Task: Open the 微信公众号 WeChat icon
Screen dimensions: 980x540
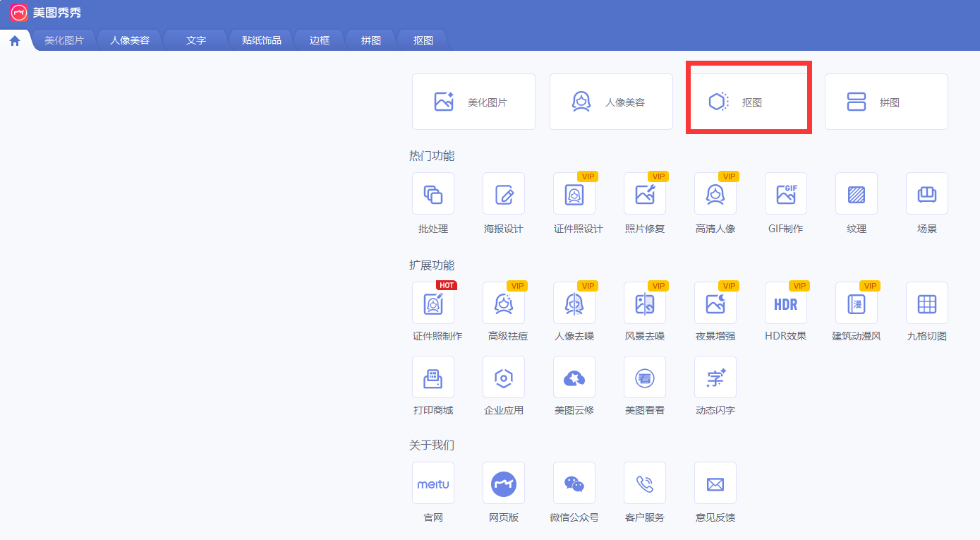Action: pos(574,484)
